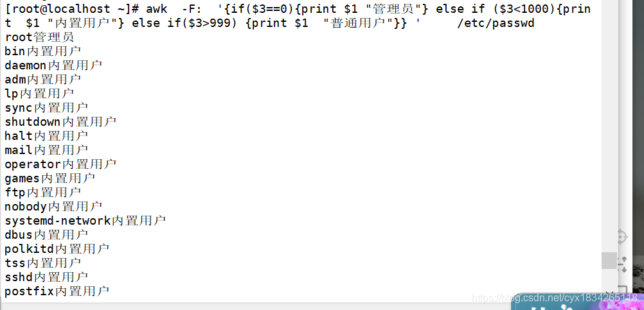
Task: Click the operator内置用户 output line
Action: coord(60,164)
